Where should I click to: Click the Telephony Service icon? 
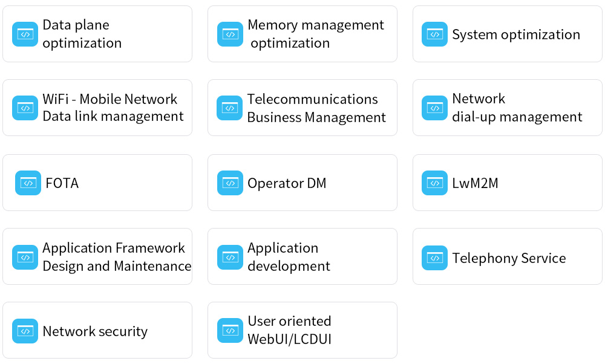(434, 258)
